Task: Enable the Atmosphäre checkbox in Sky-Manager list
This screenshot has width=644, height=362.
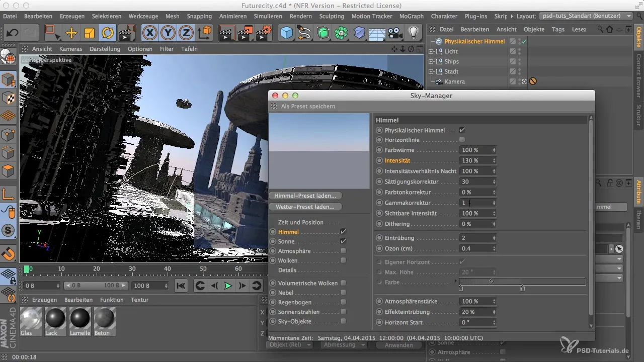Action: coord(343,251)
